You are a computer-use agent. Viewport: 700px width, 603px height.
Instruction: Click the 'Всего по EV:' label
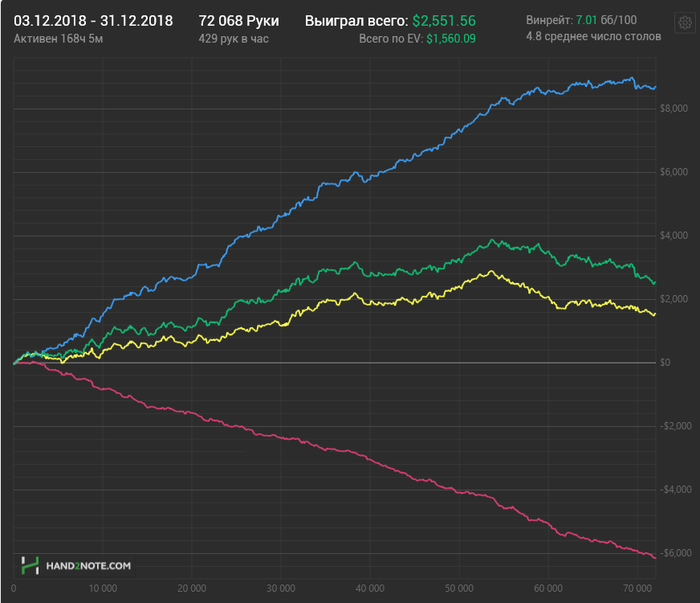pos(391,39)
